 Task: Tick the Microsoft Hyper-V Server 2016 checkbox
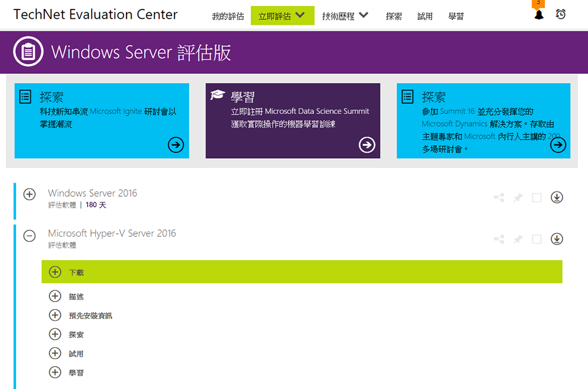pyautogui.click(x=537, y=239)
